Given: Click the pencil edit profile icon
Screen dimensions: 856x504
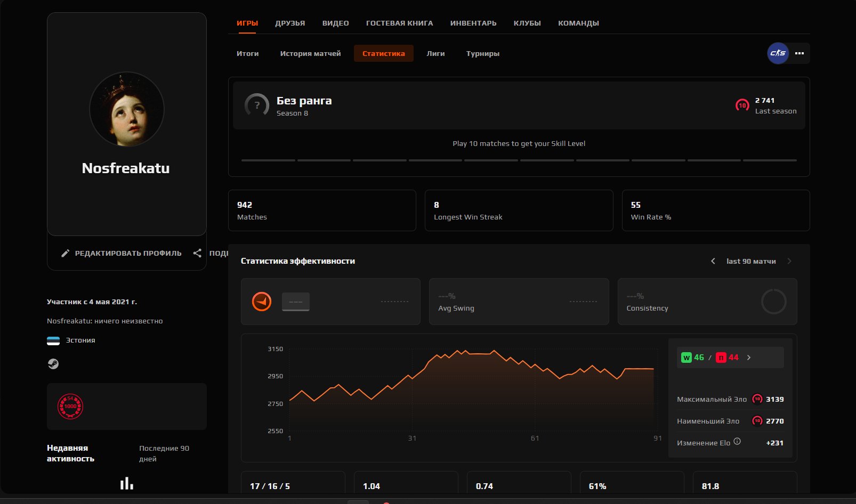Looking at the screenshot, I should point(65,253).
